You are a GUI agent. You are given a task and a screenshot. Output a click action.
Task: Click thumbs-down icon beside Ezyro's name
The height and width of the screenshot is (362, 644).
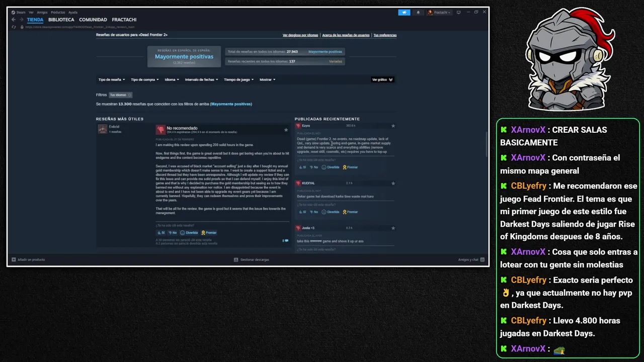coord(298,126)
